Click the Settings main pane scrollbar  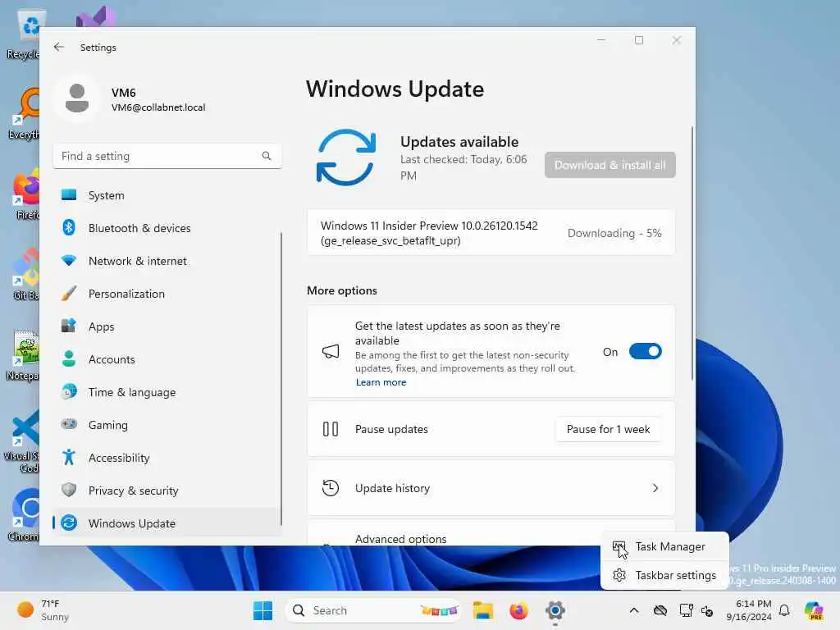point(692,253)
